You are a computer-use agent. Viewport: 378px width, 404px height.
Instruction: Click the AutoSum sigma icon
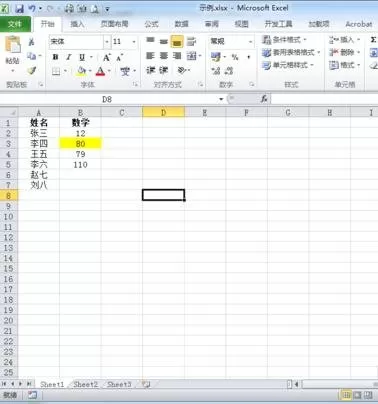374,40
